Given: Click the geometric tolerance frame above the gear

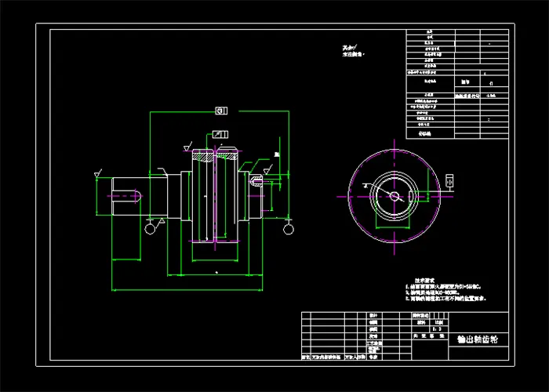Looking at the screenshot, I should 220,134.
